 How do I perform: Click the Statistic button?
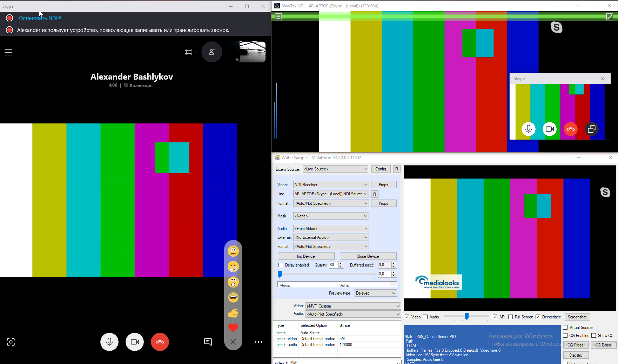[576, 355]
